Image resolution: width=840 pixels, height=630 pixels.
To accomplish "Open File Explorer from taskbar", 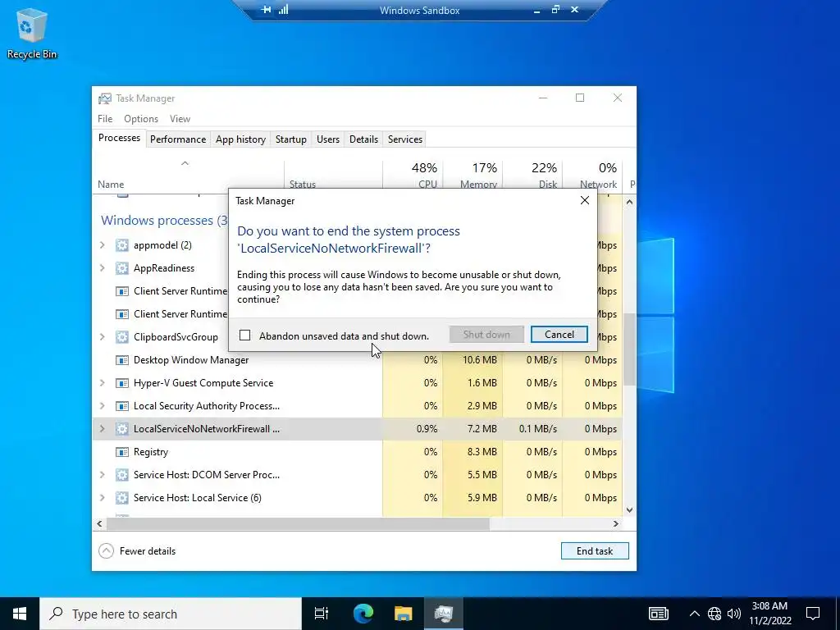I will 404,614.
